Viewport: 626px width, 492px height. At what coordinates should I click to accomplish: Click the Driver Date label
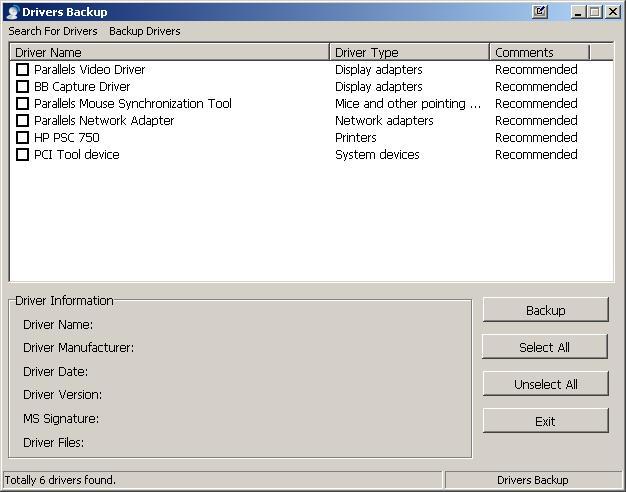coord(55,371)
